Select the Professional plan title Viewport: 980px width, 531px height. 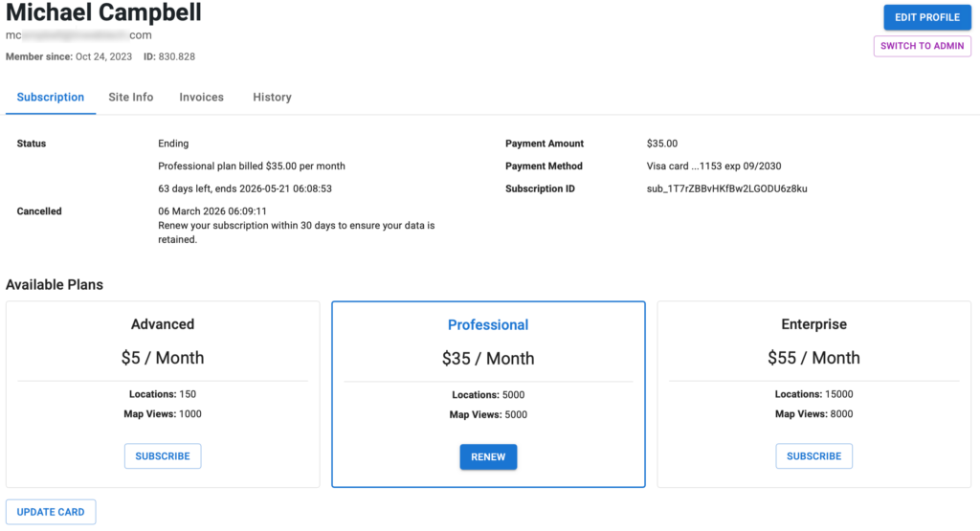pyautogui.click(x=488, y=325)
